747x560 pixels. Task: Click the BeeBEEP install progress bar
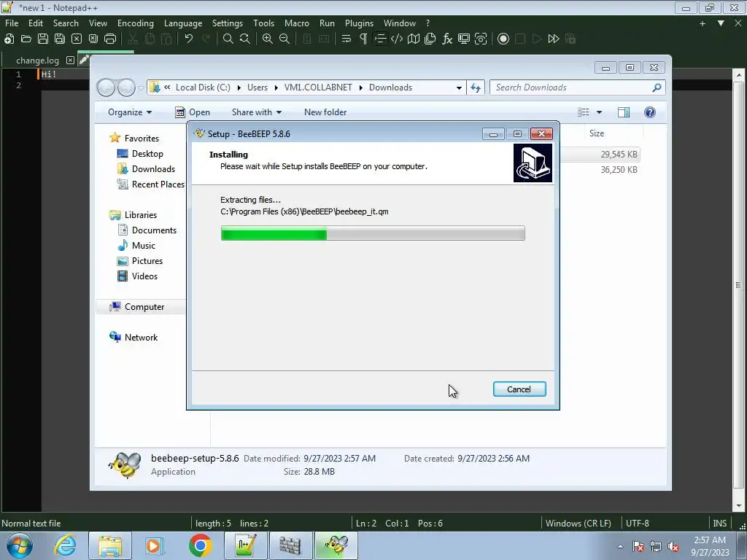pyautogui.click(x=373, y=233)
